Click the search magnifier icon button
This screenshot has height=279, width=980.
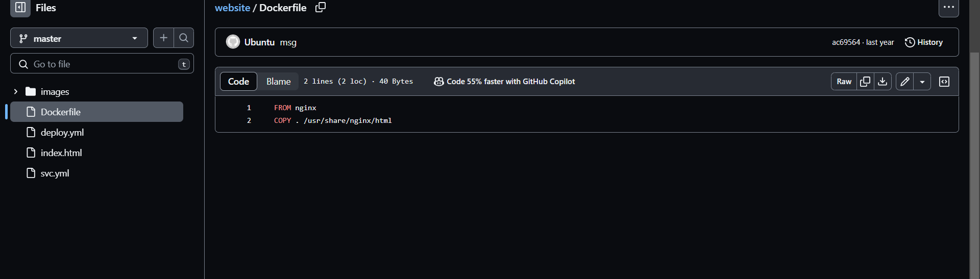184,38
